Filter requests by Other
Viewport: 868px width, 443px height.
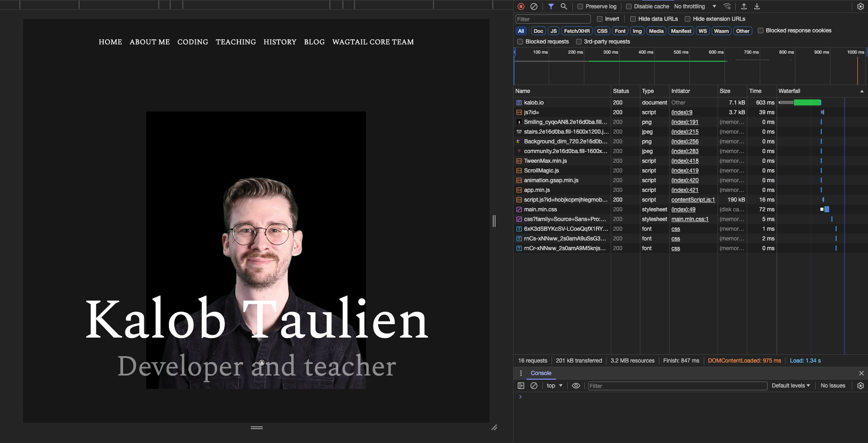pyautogui.click(x=743, y=31)
